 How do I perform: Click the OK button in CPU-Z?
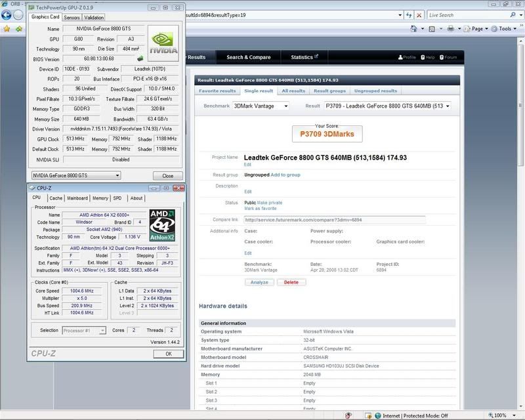[x=169, y=354]
